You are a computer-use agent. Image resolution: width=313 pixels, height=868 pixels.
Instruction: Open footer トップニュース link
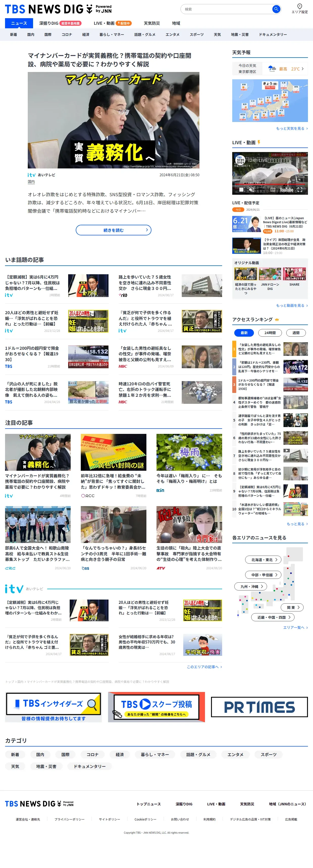point(149,804)
